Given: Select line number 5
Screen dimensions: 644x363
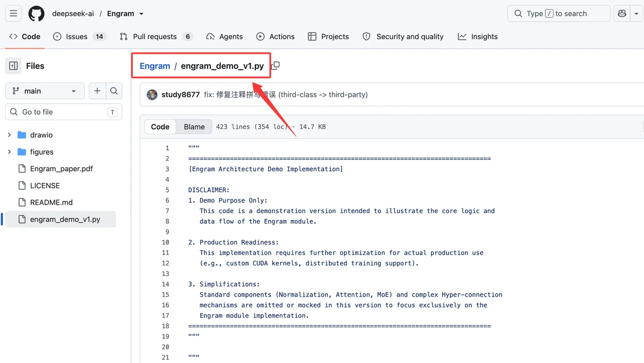Looking at the screenshot, I should (167, 190).
